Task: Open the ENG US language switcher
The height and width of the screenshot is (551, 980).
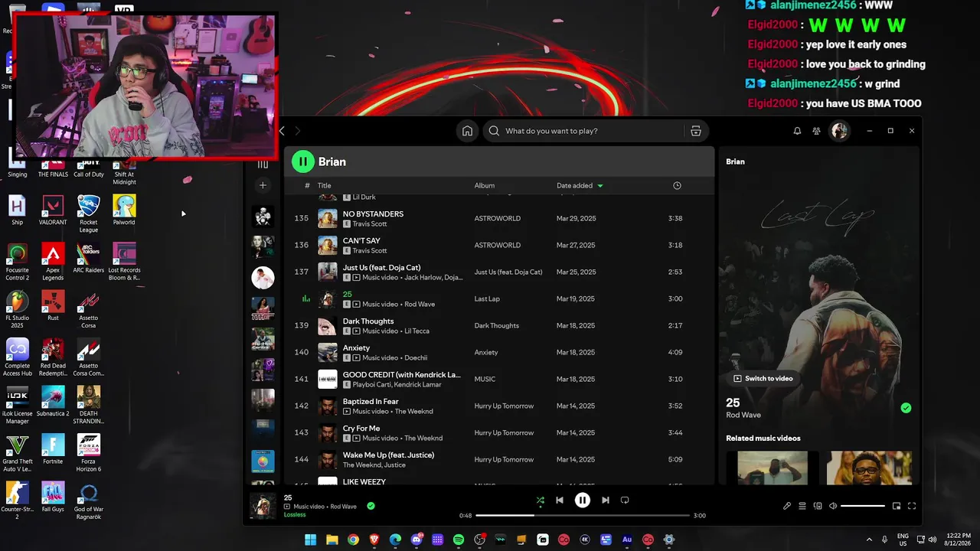Action: [903, 540]
